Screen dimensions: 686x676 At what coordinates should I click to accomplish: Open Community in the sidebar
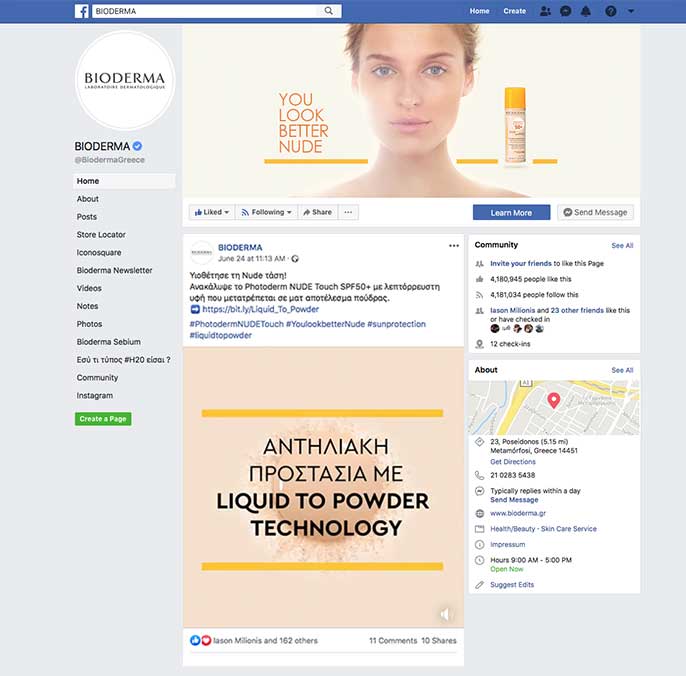pos(97,378)
